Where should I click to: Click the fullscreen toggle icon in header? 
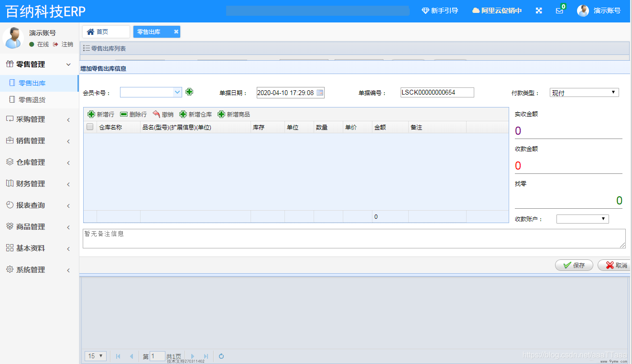[x=539, y=11]
